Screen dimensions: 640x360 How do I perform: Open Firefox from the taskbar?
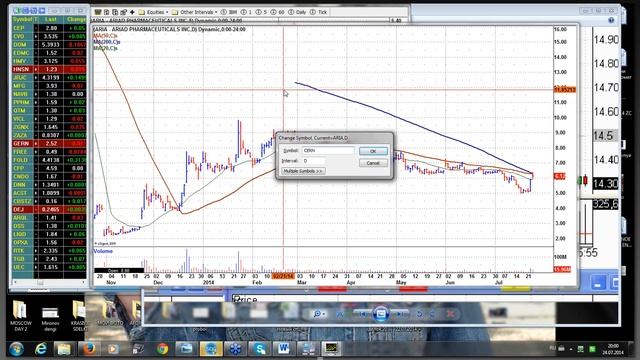89,349
